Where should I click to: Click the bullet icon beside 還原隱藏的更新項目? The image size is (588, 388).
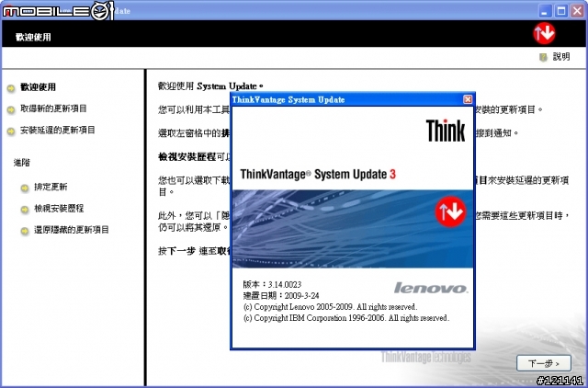[25, 231]
